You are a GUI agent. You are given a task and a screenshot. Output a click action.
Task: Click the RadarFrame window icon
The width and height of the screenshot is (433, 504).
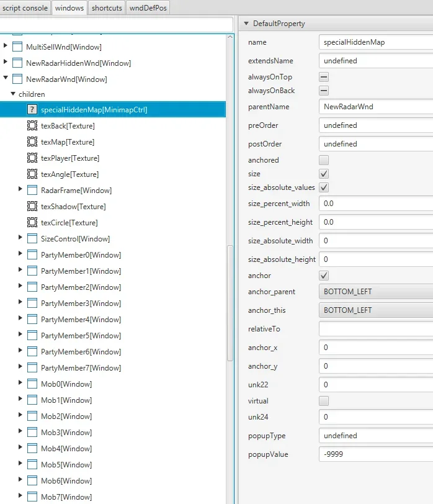click(32, 191)
